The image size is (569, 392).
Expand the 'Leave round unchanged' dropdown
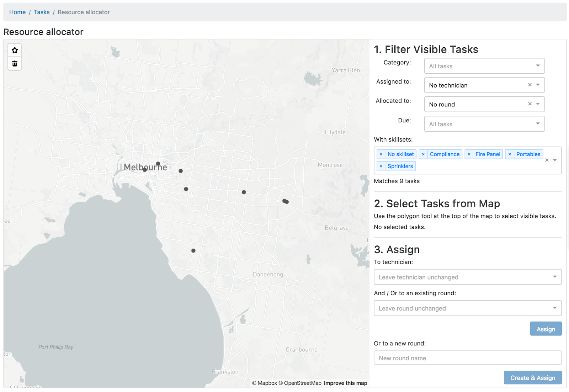click(x=467, y=308)
